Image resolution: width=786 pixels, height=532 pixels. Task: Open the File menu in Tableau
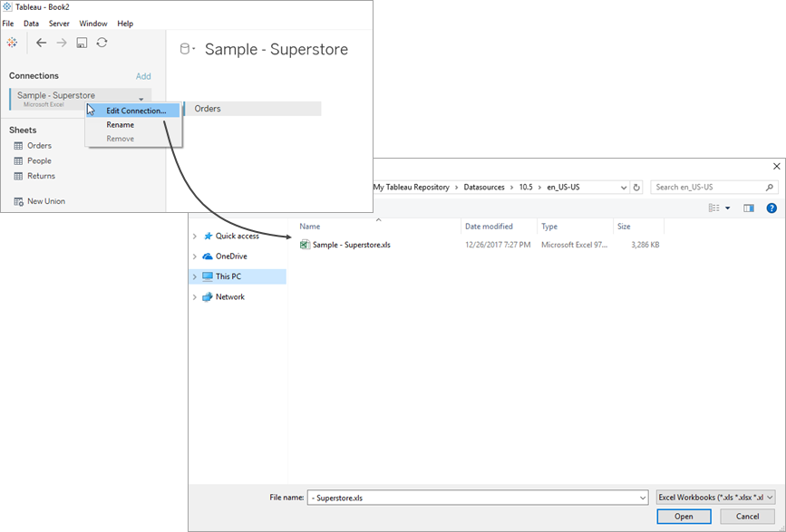[8, 24]
